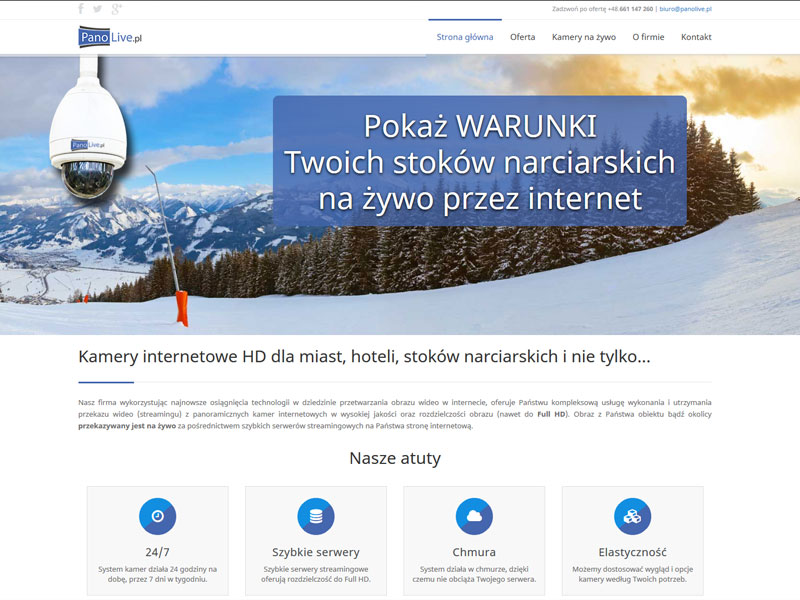
Task: Go to Kamery na żywo page
Action: [584, 37]
